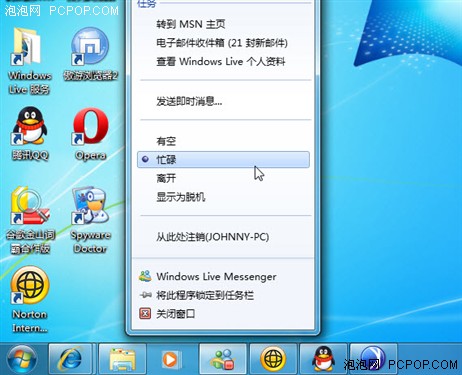Open Windows Explorer folder on the taskbar
Image resolution: width=462 pixels, height=375 pixels.
point(122,360)
